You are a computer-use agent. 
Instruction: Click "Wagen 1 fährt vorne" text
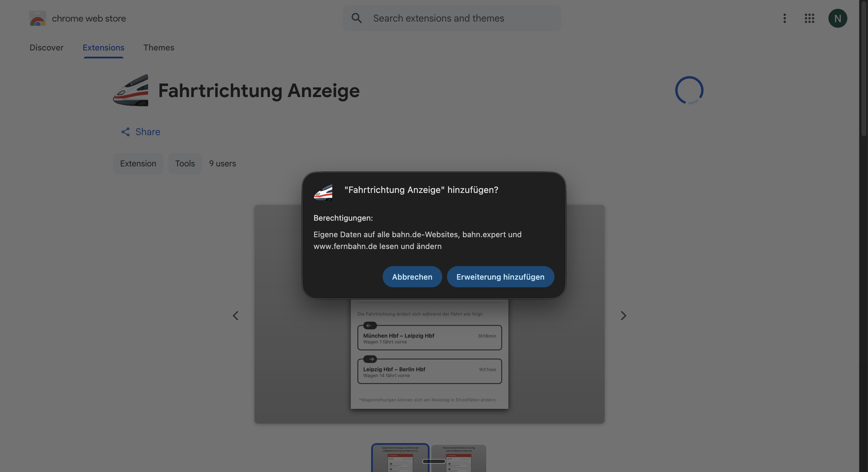(x=385, y=342)
